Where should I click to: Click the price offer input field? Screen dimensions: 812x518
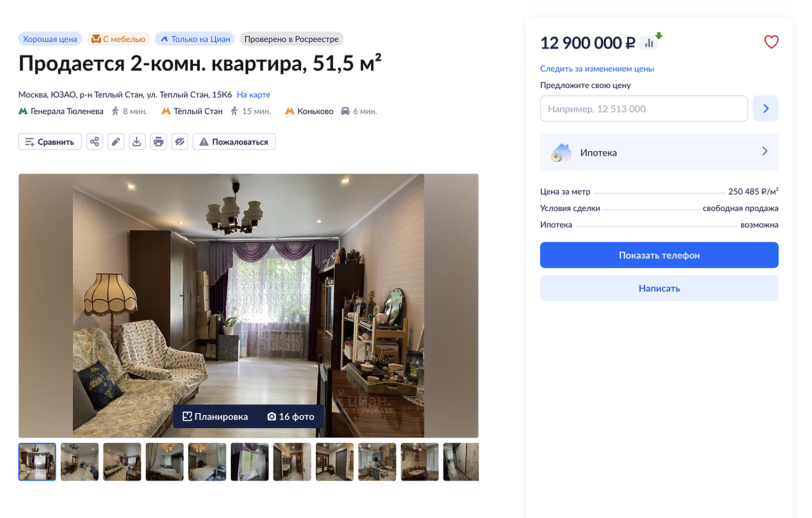tap(644, 109)
